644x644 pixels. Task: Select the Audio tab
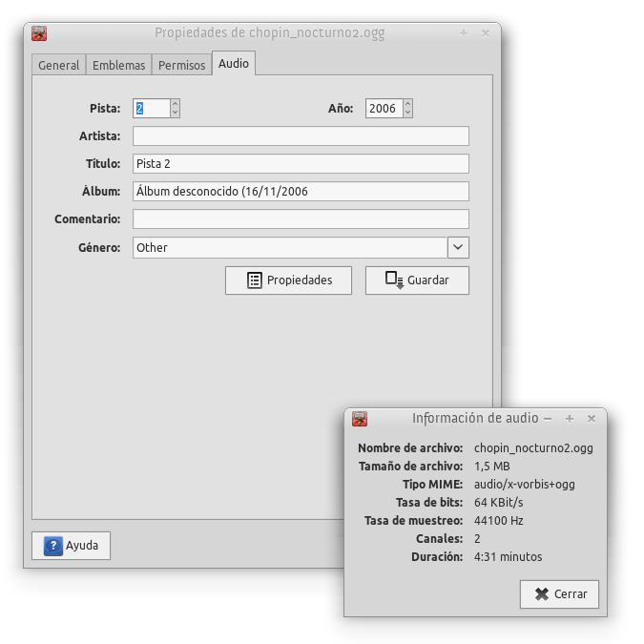click(234, 63)
